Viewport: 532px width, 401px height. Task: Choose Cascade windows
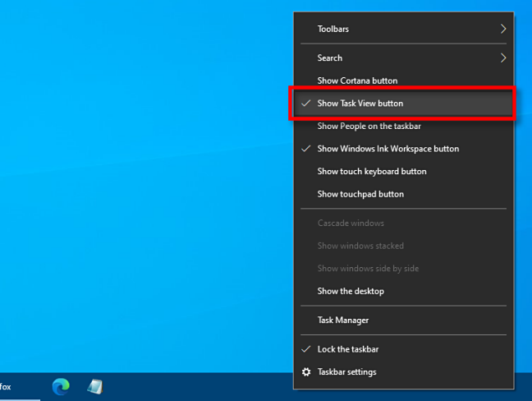click(351, 224)
